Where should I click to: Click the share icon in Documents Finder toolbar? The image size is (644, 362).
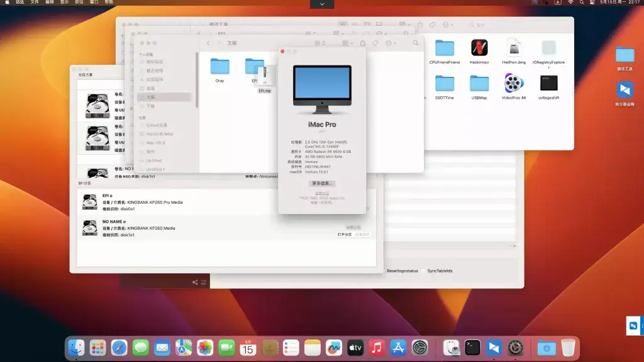(363, 43)
